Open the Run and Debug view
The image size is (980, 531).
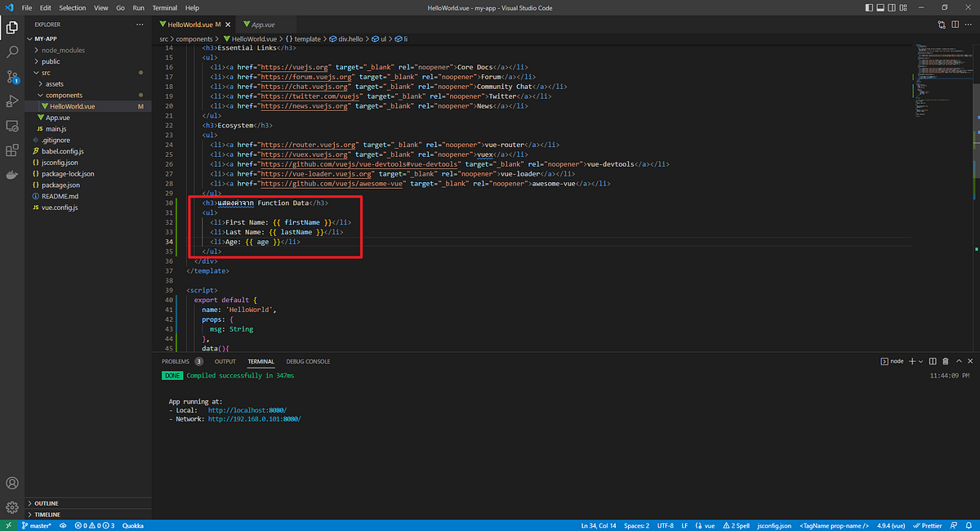pos(11,101)
